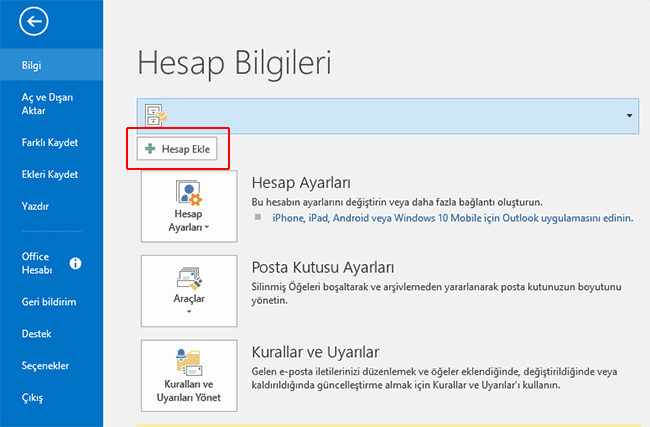Choose Farklı Kaydet from the sidebar
The image size is (650, 427).
pyautogui.click(x=50, y=142)
